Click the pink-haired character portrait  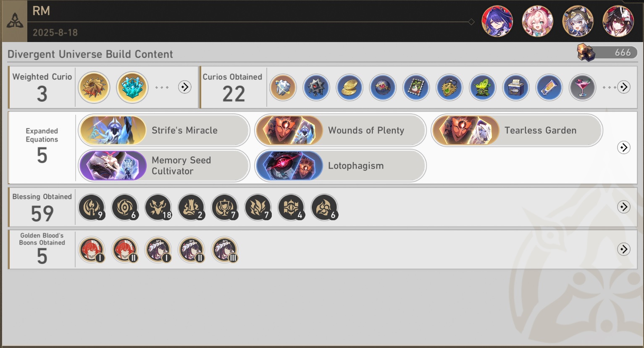click(537, 21)
